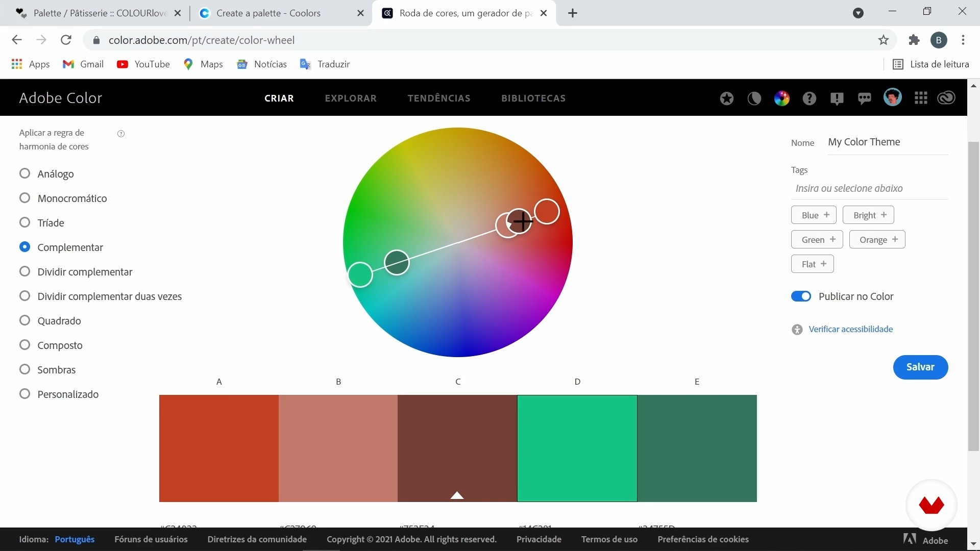The width and height of the screenshot is (980, 551).
Task: Select color swatch E dark green
Action: 697,448
